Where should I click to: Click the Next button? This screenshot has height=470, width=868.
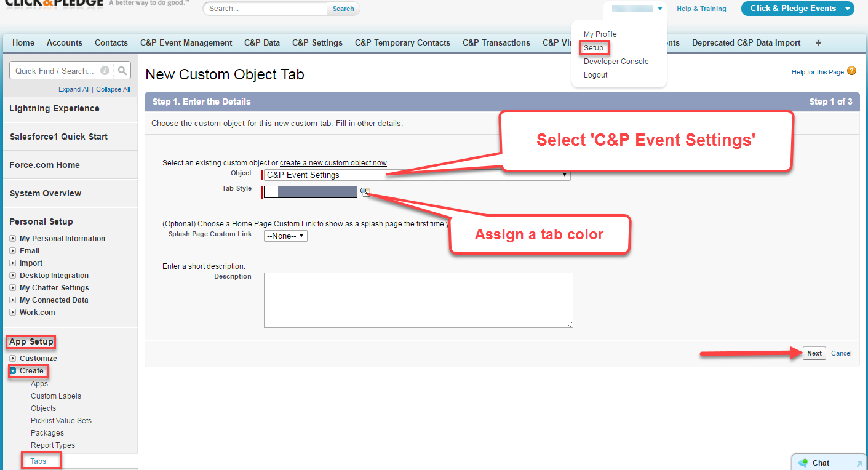coord(814,353)
